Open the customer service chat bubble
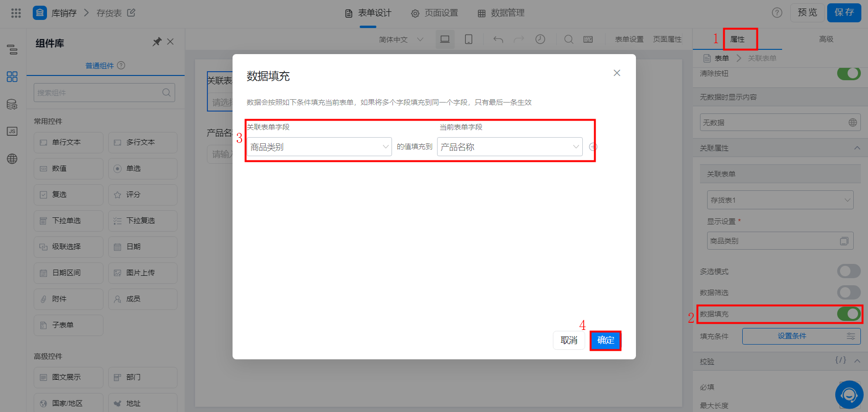The width and height of the screenshot is (868, 412). pos(849,394)
